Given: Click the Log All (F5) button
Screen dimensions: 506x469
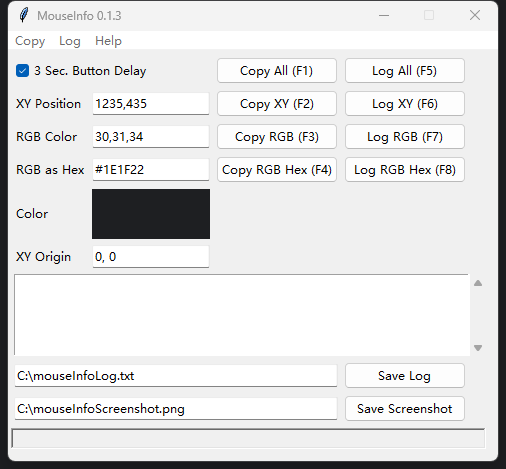Looking at the screenshot, I should 405,71.
